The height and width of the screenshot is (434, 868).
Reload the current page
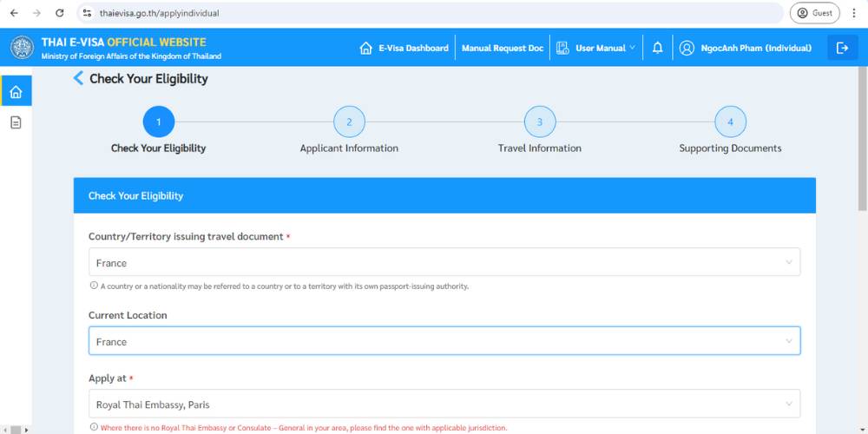(60, 13)
